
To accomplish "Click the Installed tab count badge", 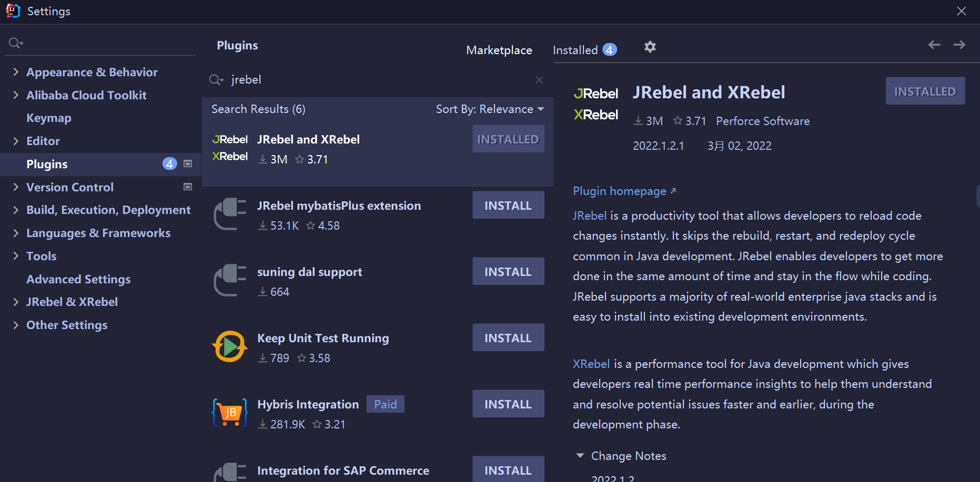I will pyautogui.click(x=609, y=50).
